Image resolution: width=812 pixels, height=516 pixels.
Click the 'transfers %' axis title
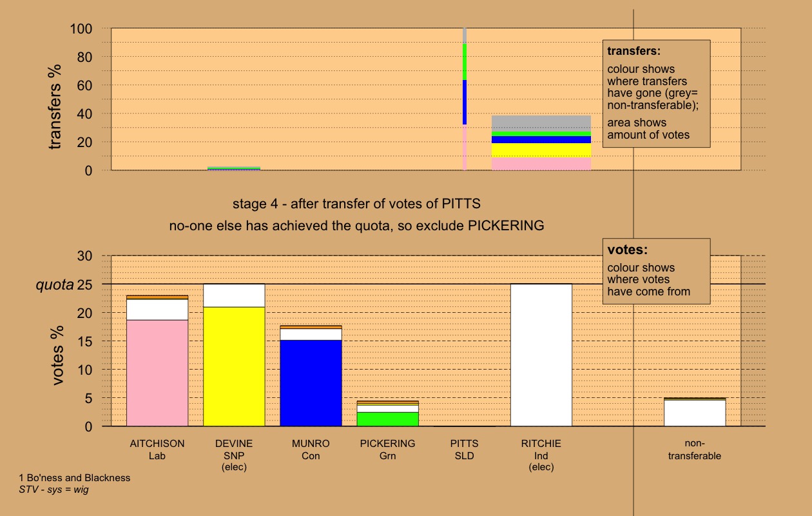[56, 106]
